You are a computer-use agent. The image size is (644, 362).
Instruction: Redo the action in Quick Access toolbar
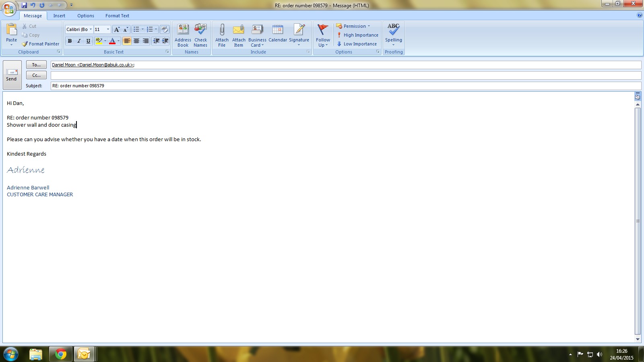pyautogui.click(x=42, y=5)
